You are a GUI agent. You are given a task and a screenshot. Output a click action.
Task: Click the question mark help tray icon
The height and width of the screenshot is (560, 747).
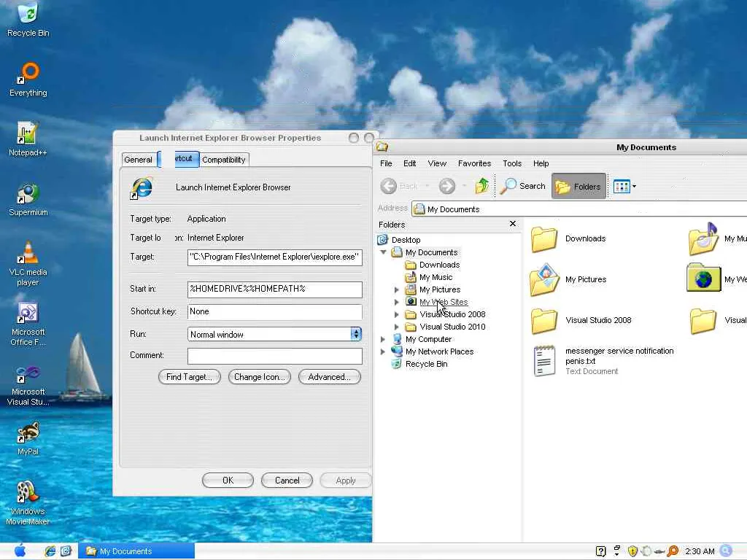click(601, 551)
